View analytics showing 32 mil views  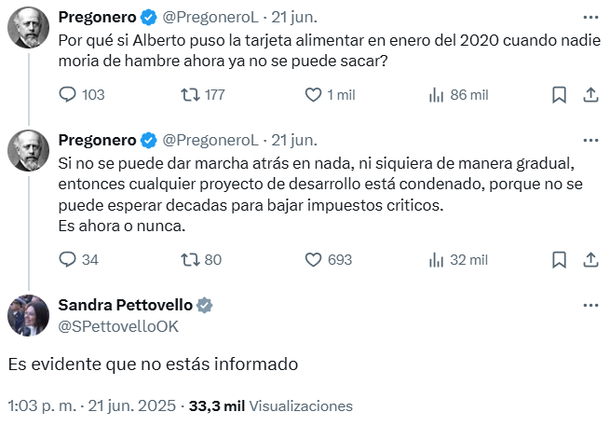[x=436, y=259]
